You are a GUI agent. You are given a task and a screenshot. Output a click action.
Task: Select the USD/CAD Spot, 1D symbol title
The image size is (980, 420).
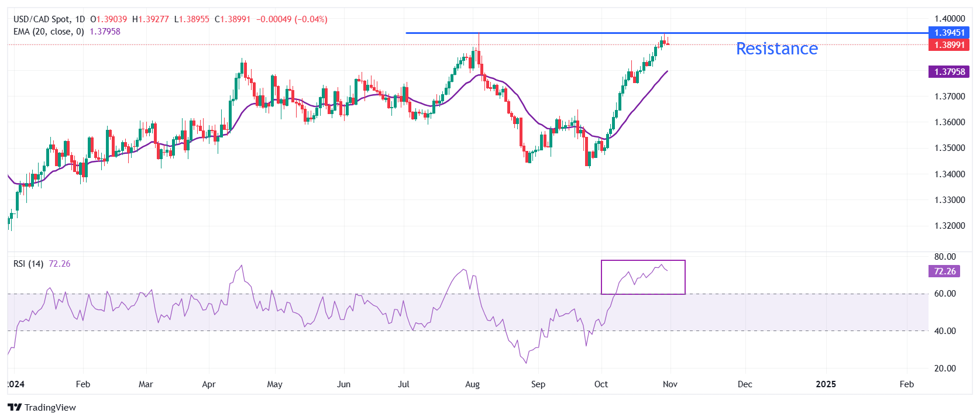pos(49,19)
